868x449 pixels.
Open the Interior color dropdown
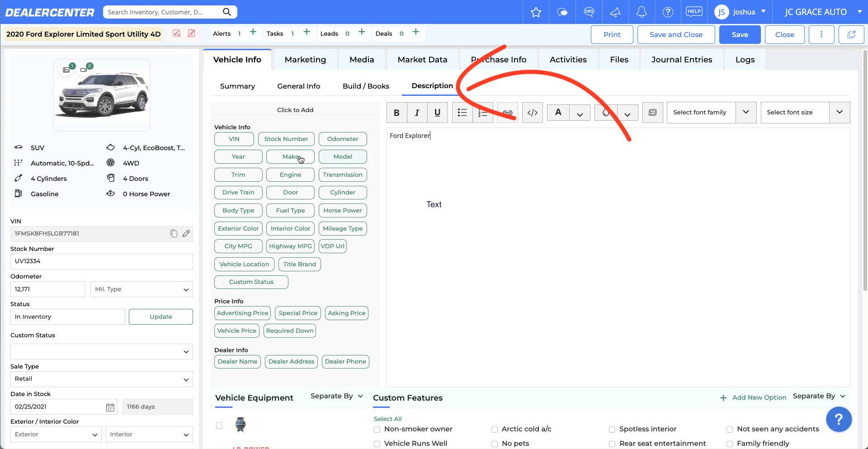(x=149, y=435)
